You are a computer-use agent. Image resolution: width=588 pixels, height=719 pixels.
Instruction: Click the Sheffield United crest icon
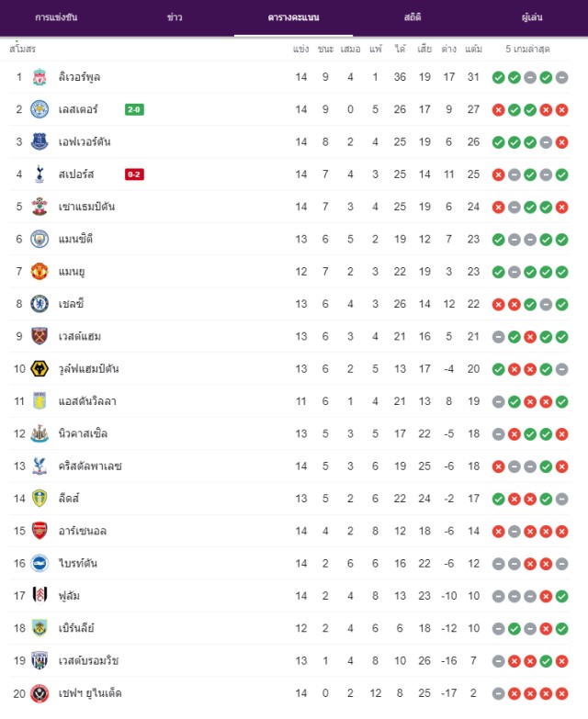click(x=40, y=693)
